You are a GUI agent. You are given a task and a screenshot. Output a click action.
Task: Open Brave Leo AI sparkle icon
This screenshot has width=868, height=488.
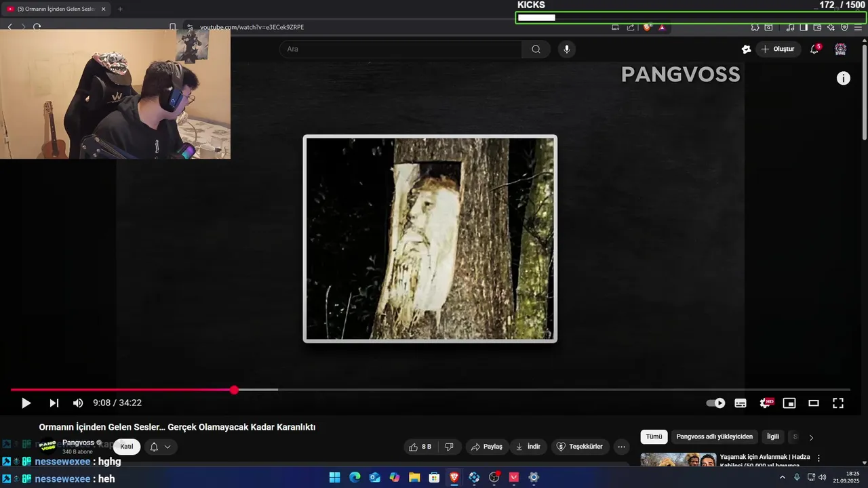point(831,27)
